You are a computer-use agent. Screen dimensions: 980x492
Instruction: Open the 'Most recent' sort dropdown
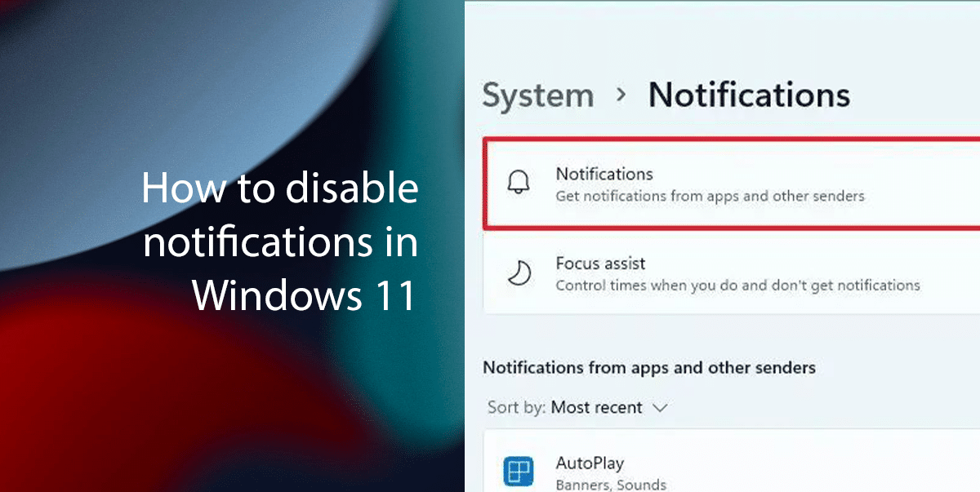coord(598,407)
